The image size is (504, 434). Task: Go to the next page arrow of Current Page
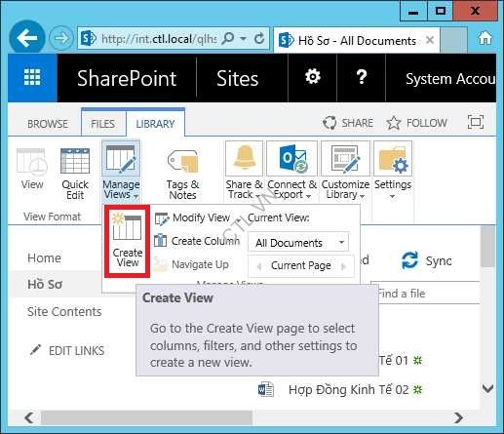[x=343, y=266]
